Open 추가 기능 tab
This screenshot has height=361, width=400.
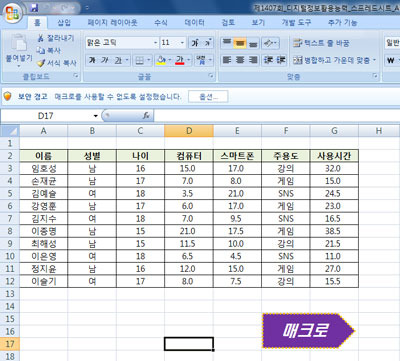click(342, 23)
